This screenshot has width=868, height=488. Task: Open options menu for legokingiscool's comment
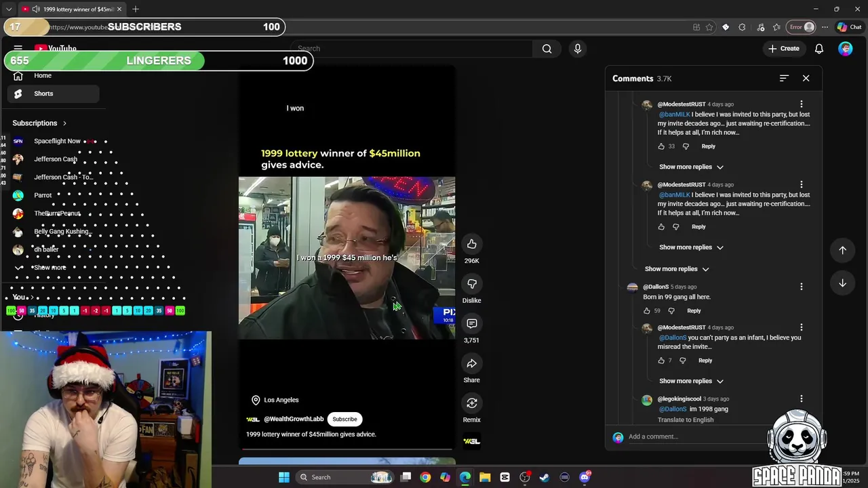coord(802,399)
